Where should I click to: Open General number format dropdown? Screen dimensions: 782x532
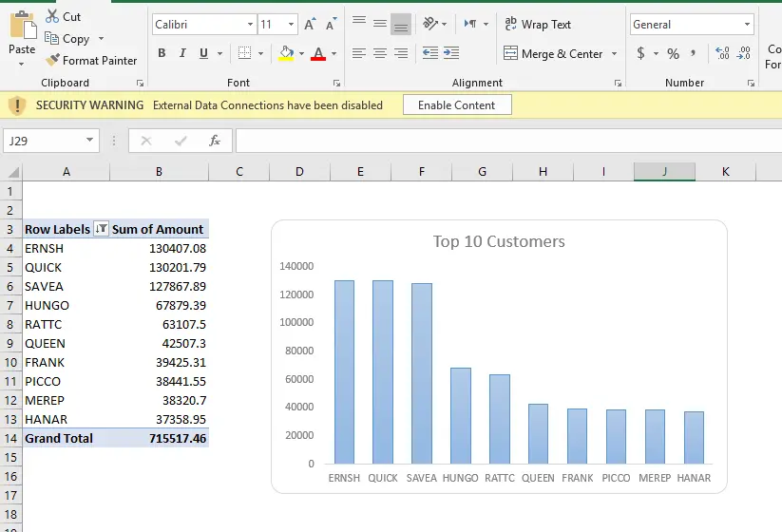pyautogui.click(x=747, y=24)
